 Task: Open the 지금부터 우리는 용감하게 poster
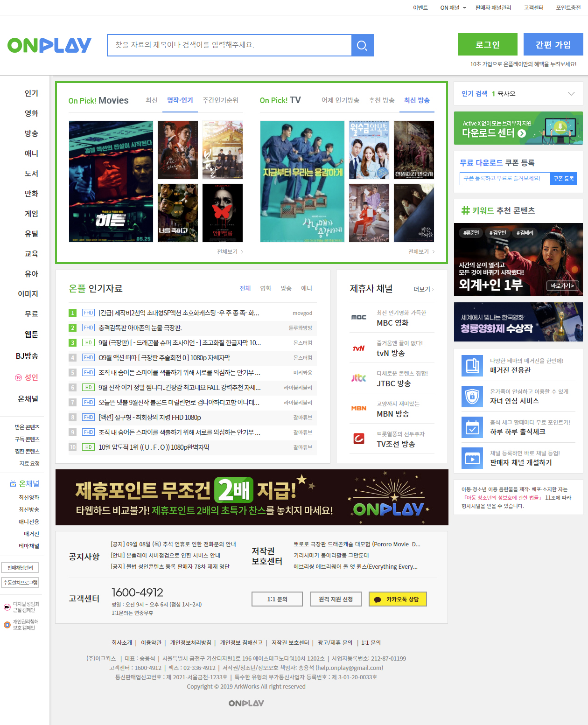[x=302, y=181]
